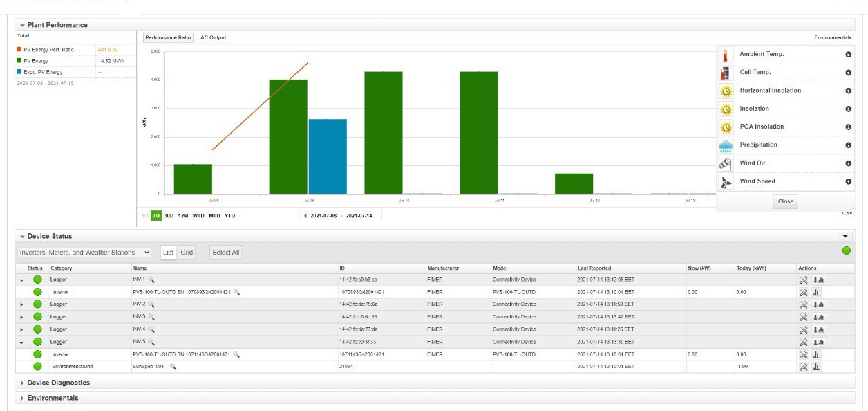Collapse the INV-1 logger row
Viewport: 868px width, 411px height.
(21, 280)
